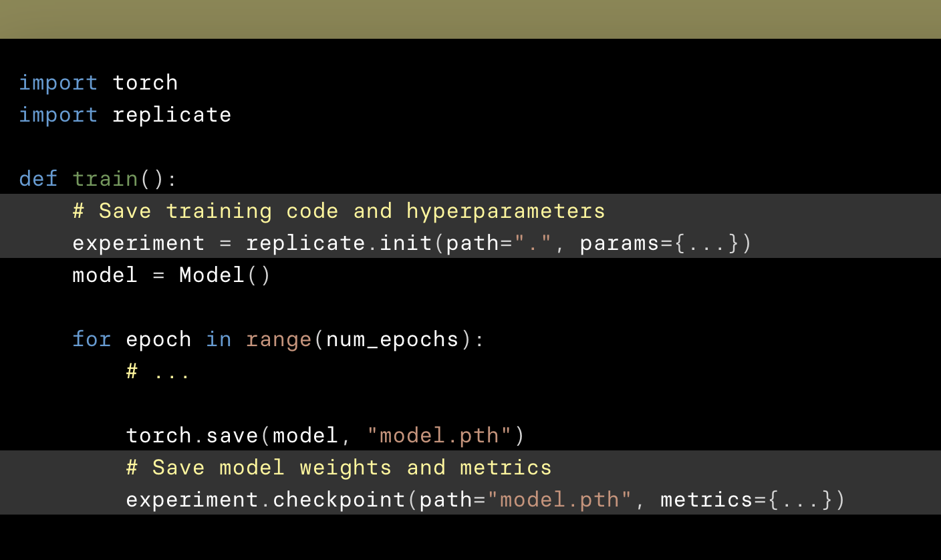This screenshot has height=560, width=941.
Task: Click the line 'import replicate'
Action: point(125,114)
